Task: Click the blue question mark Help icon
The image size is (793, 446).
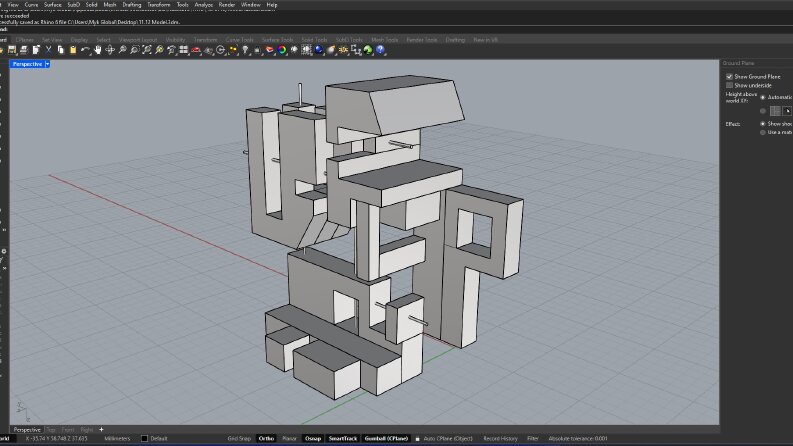Action: (380, 50)
